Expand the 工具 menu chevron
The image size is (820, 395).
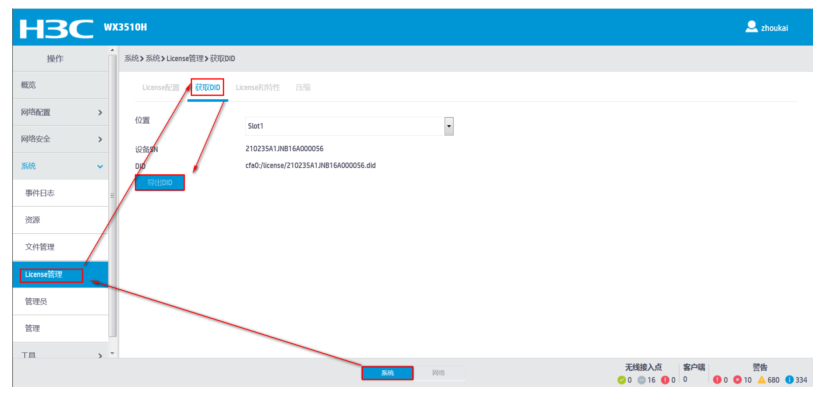(100, 355)
